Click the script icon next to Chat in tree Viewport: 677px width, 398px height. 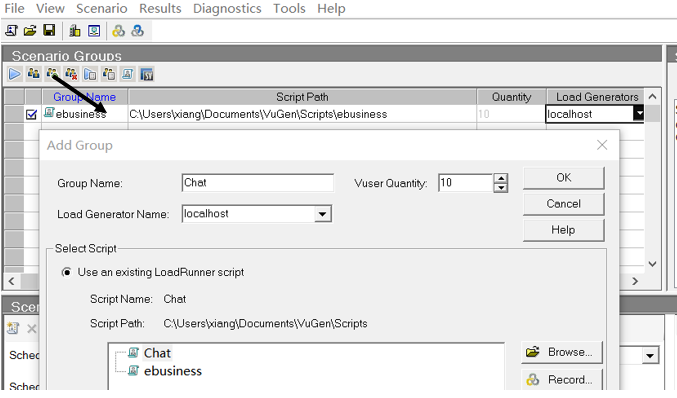point(134,353)
